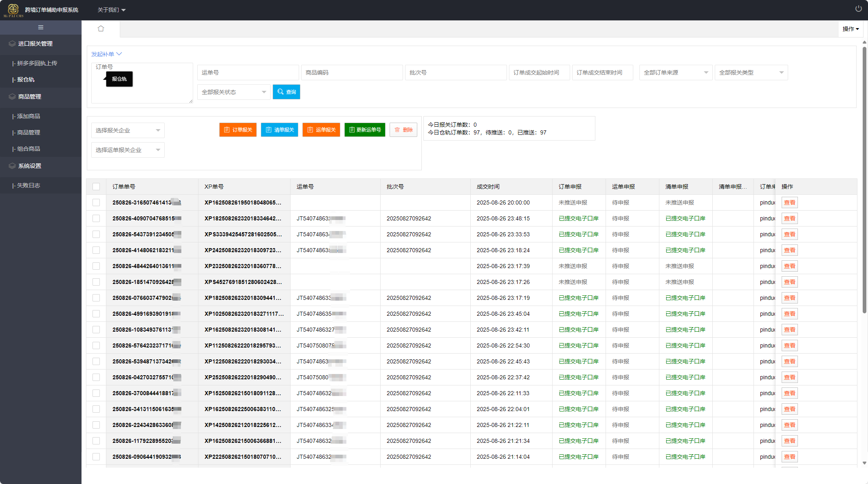Click the power logout icon

click(x=858, y=9)
